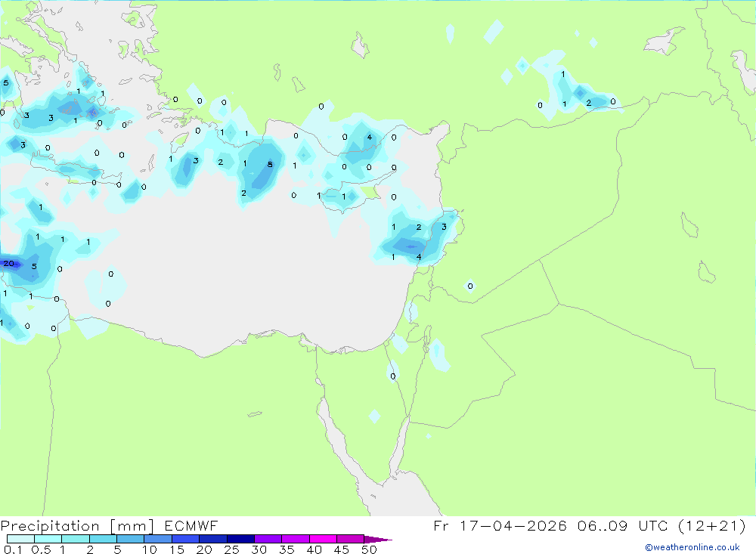The height and width of the screenshot is (554, 756).
Task: Pick the 15–20 mm legend color swatch
Action: coord(185,539)
